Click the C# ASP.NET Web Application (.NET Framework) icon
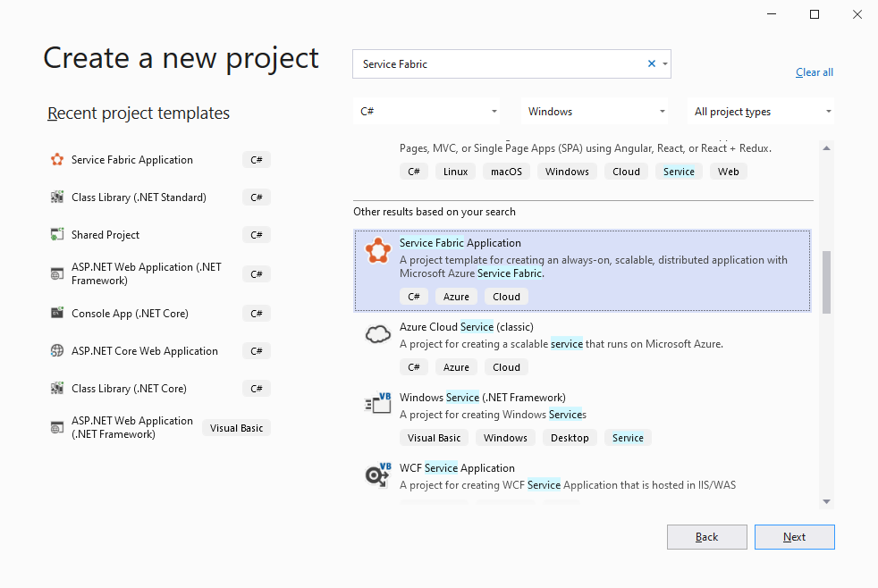The height and width of the screenshot is (588, 878). (57, 274)
